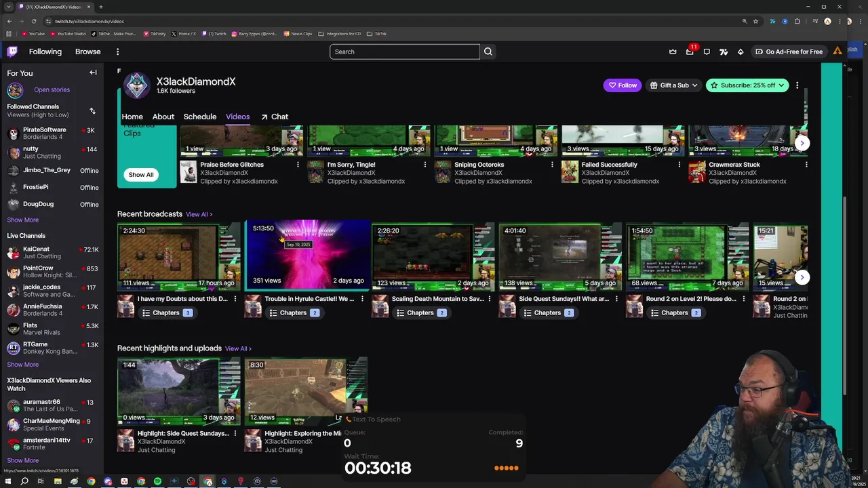Open channel options three-dot menu

click(x=797, y=85)
